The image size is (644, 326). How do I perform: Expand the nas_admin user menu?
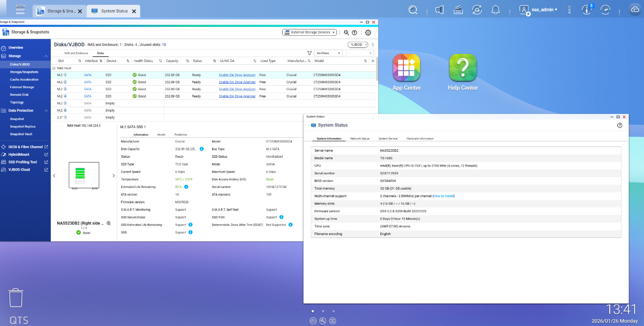pyautogui.click(x=544, y=10)
